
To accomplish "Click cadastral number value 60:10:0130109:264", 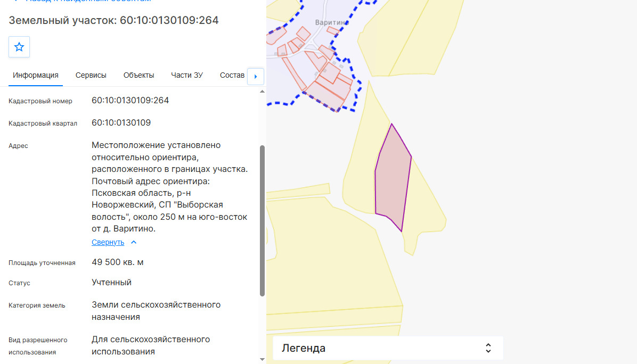I will coord(130,100).
